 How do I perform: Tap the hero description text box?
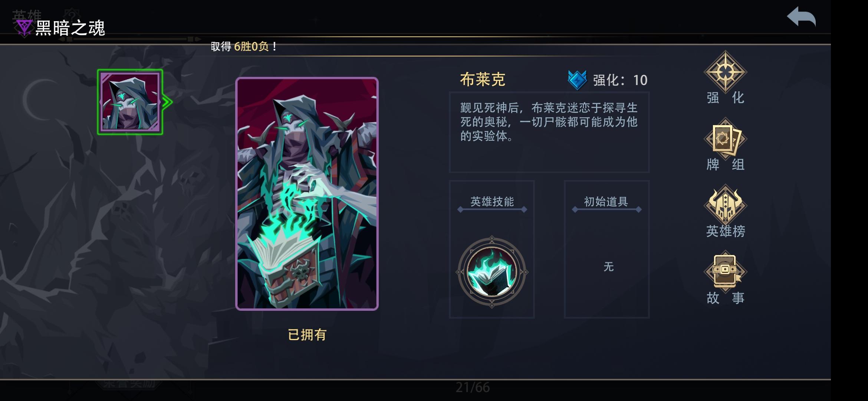549,132
